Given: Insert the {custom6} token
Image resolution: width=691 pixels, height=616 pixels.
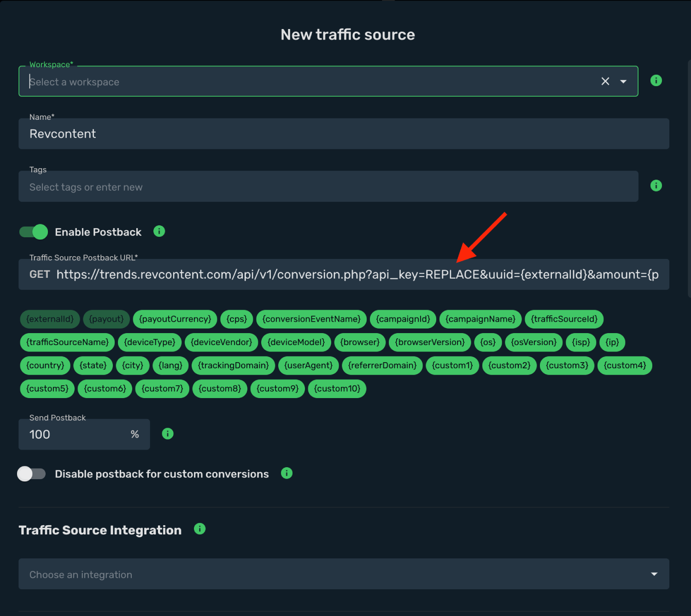Looking at the screenshot, I should pyautogui.click(x=105, y=388).
